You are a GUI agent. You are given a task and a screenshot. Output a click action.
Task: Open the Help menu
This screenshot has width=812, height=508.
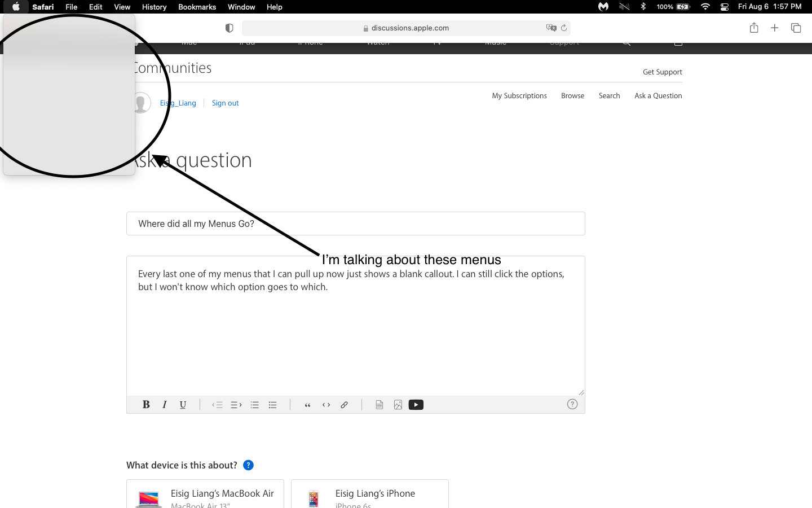pyautogui.click(x=275, y=7)
